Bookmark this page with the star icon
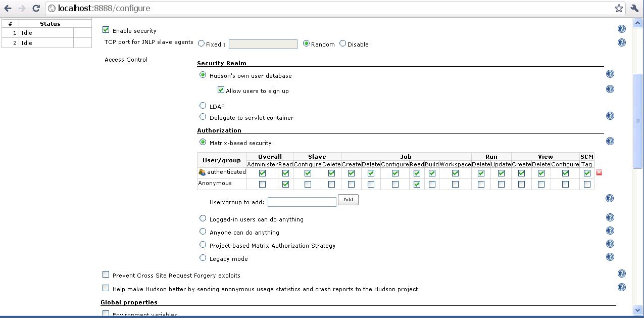The image size is (644, 318). pos(619,8)
